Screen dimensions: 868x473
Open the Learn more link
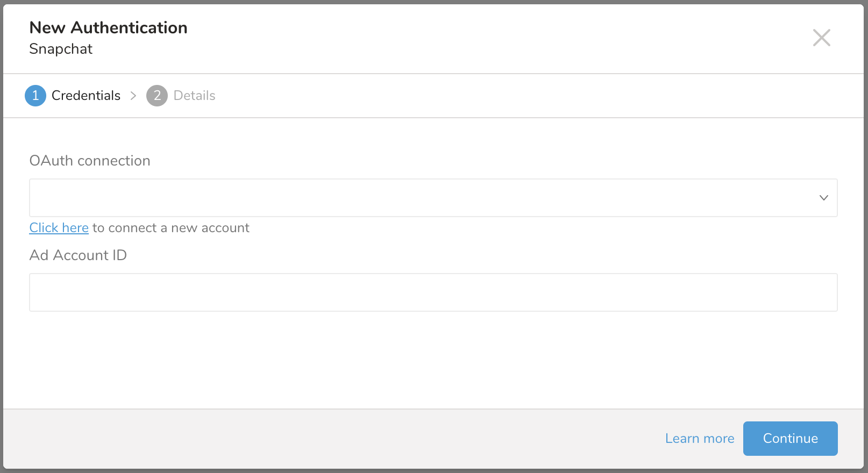tap(699, 439)
